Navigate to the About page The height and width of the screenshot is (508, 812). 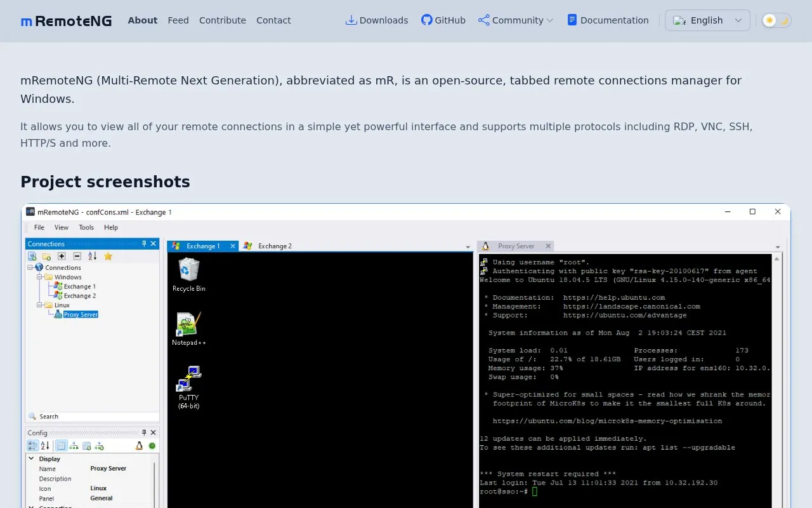pos(143,20)
